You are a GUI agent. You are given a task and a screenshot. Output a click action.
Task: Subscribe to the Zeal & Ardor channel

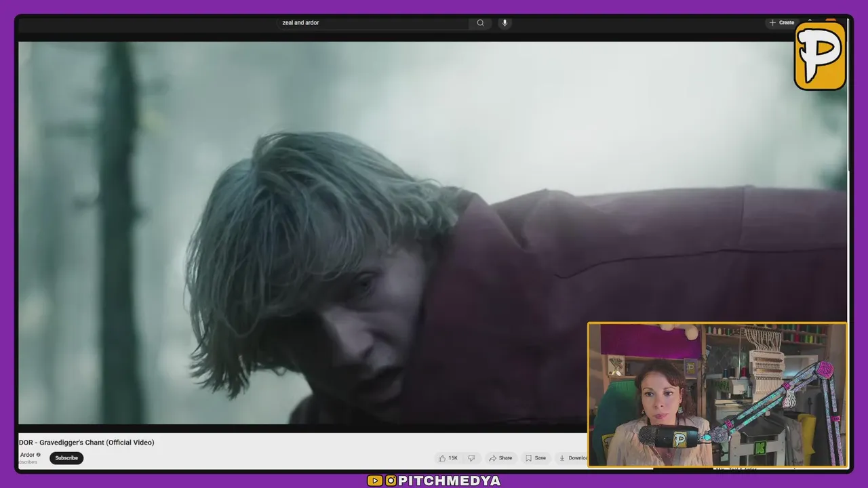(x=66, y=458)
